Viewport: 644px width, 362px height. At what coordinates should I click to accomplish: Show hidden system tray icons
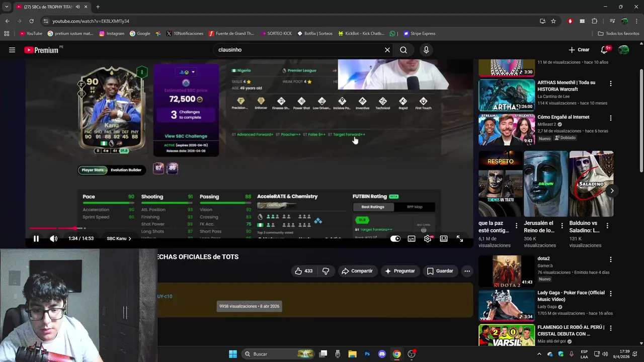(x=539, y=354)
